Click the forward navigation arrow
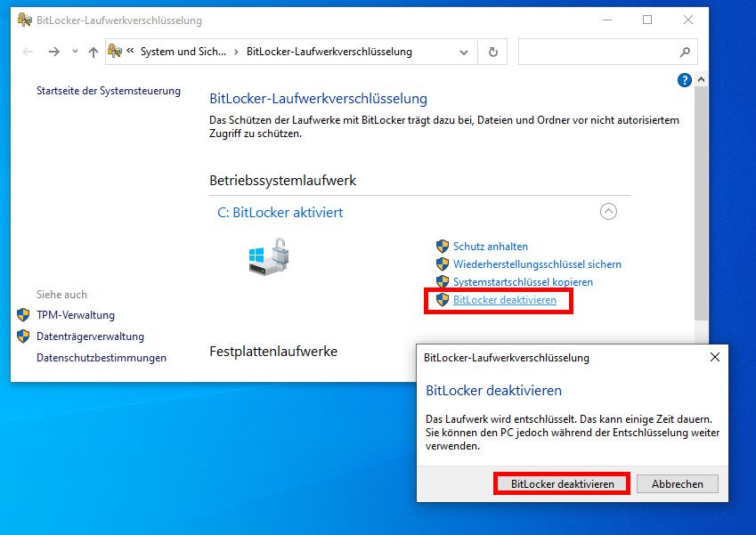This screenshot has width=756, height=535. [54, 52]
